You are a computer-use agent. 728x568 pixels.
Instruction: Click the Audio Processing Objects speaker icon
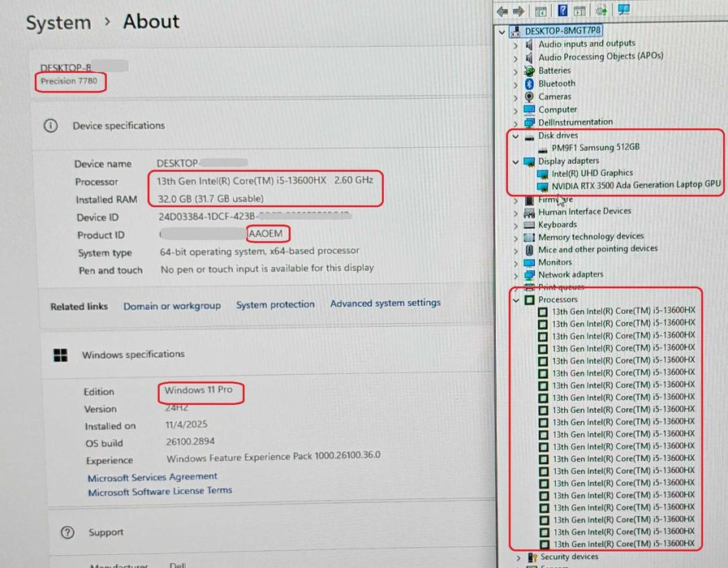pos(529,58)
